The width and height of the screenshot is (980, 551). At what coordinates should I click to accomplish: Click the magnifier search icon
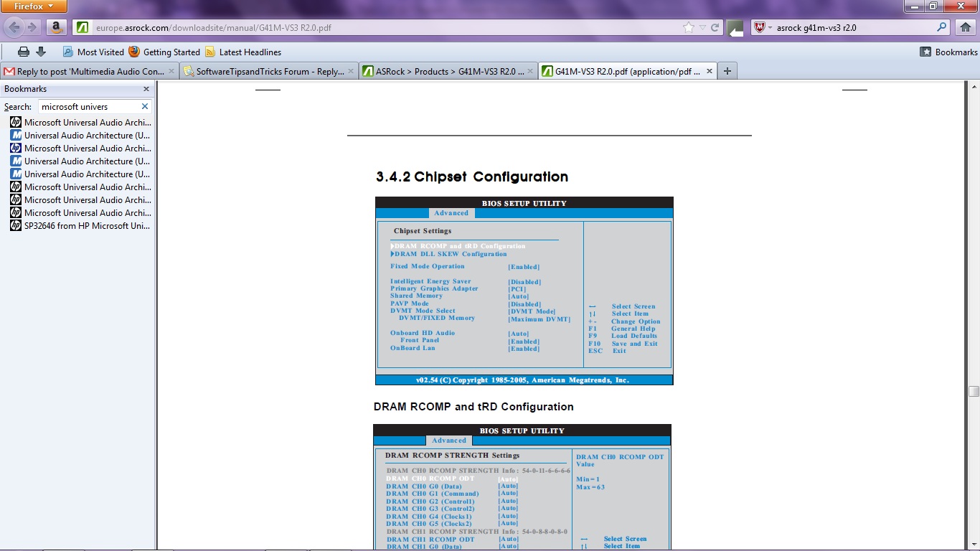942,28
